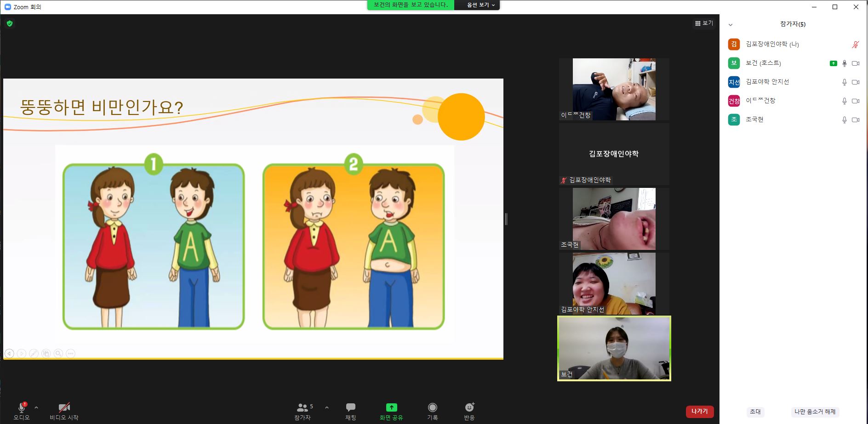Open more slideshow options ellipsis
The image size is (868, 424).
[70, 353]
